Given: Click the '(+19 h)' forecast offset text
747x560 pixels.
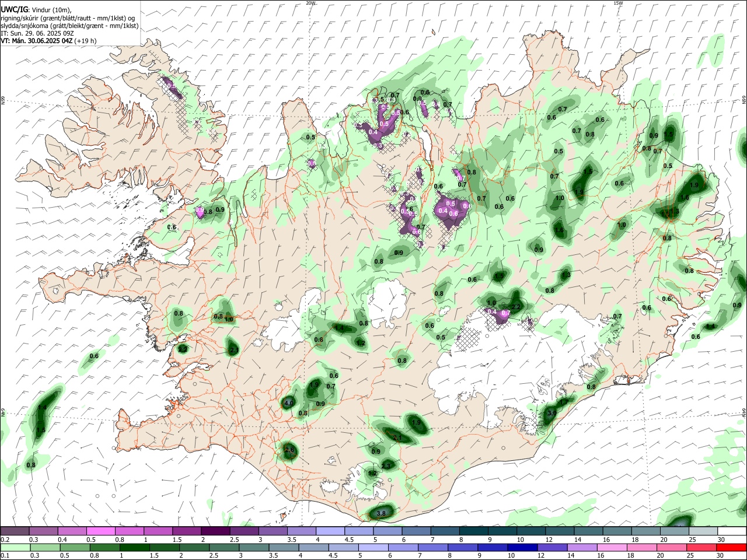Looking at the screenshot, I should coord(86,41).
